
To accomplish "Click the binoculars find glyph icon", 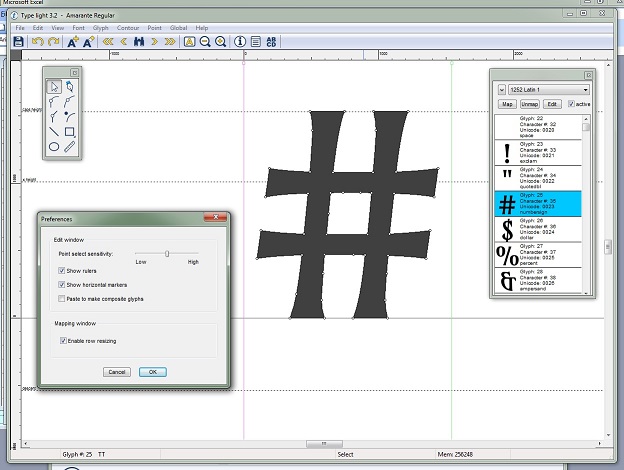I will tap(139, 41).
